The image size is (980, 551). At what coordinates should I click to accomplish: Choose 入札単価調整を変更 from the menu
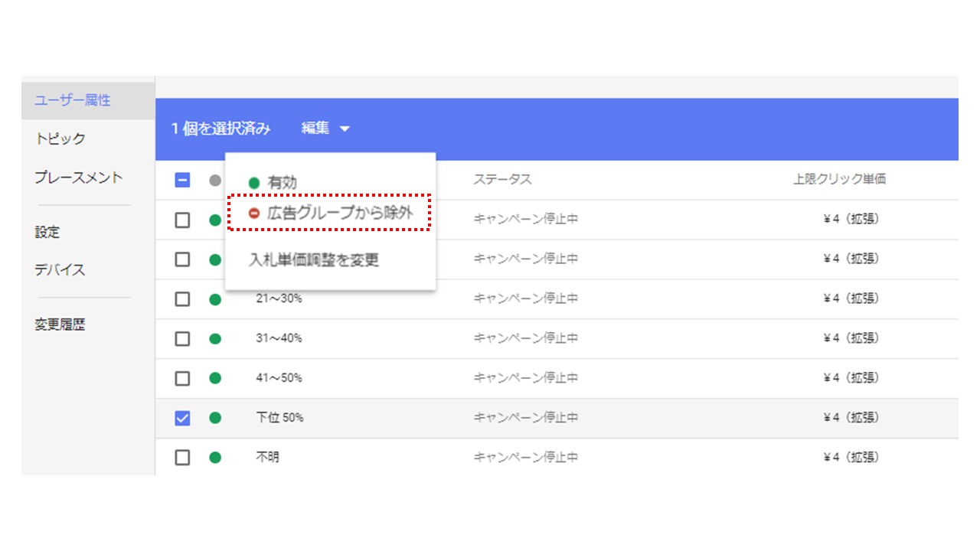pos(314,259)
